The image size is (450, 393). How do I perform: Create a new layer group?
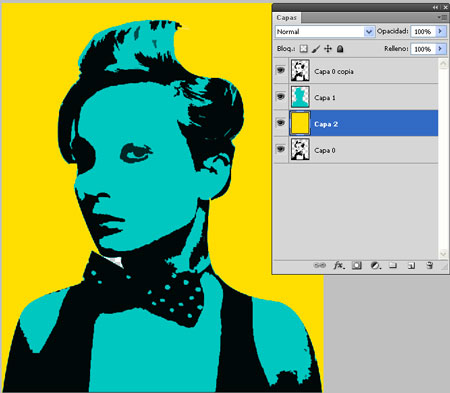point(393,265)
